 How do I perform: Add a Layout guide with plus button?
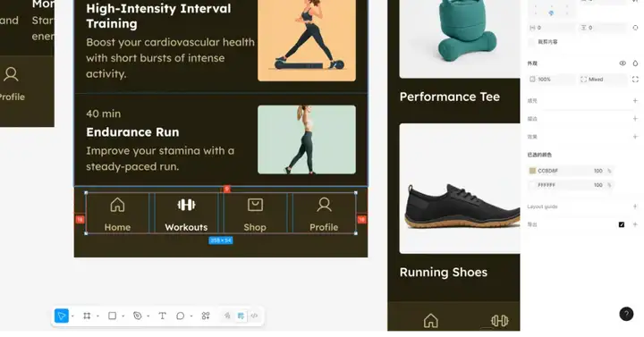click(x=635, y=206)
